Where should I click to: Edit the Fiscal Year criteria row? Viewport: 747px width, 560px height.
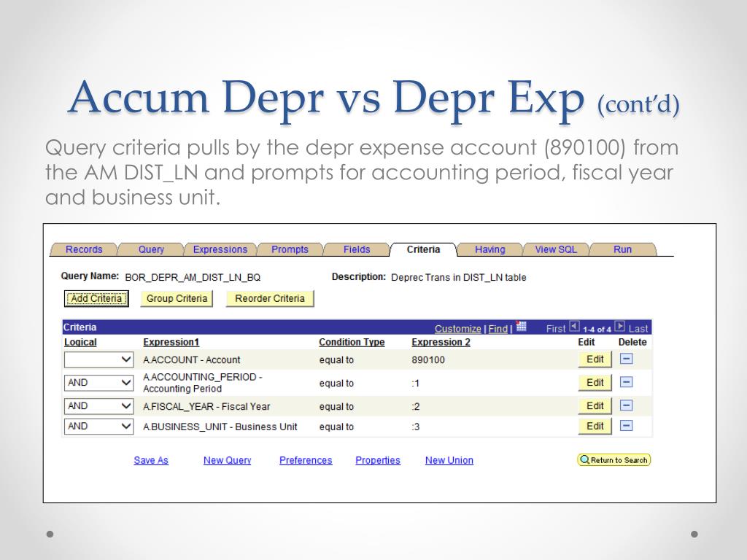[x=595, y=405]
